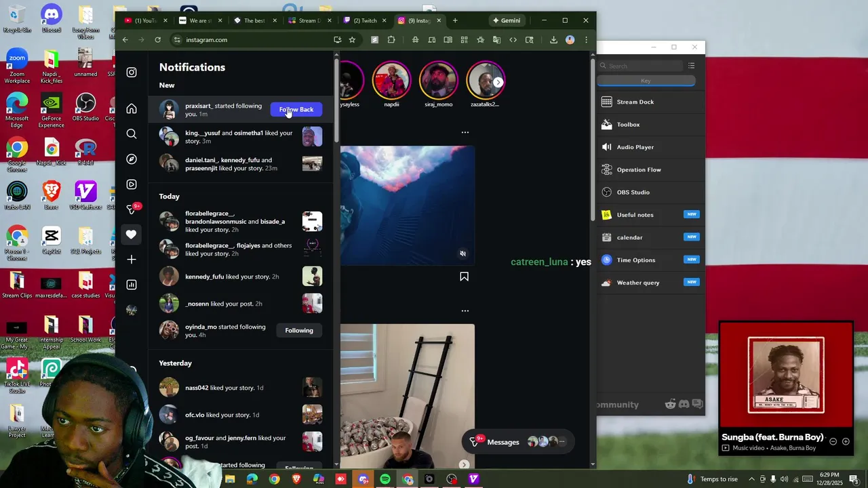The image size is (868, 488).
Task: Open Useful notes in side panel
Action: pyautogui.click(x=650, y=215)
